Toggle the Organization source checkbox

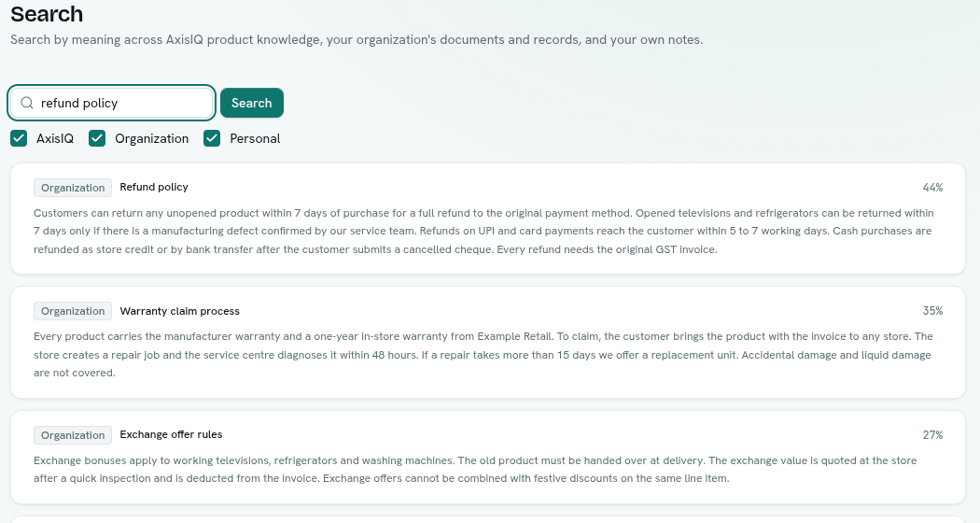click(x=97, y=138)
